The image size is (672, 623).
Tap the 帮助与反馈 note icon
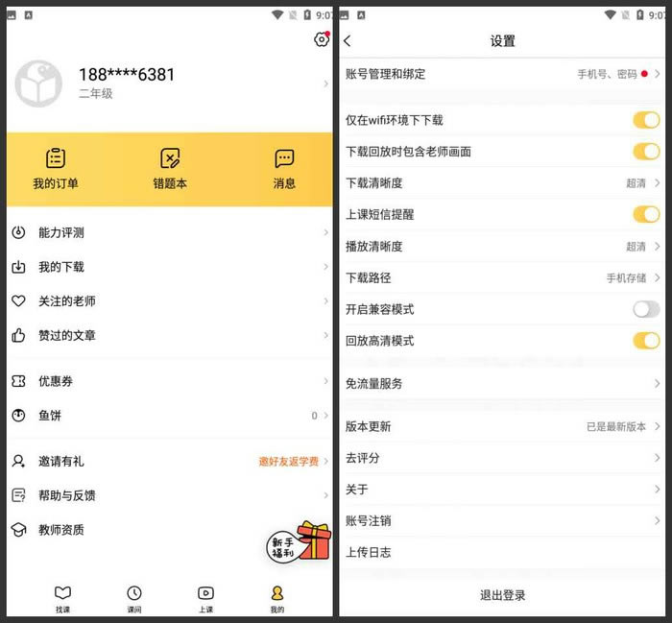18,495
